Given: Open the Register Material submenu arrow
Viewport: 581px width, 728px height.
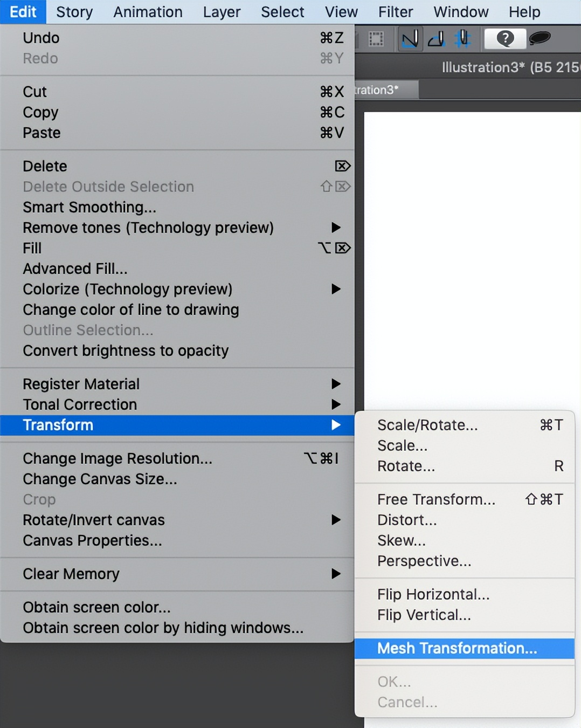Looking at the screenshot, I should [x=336, y=384].
